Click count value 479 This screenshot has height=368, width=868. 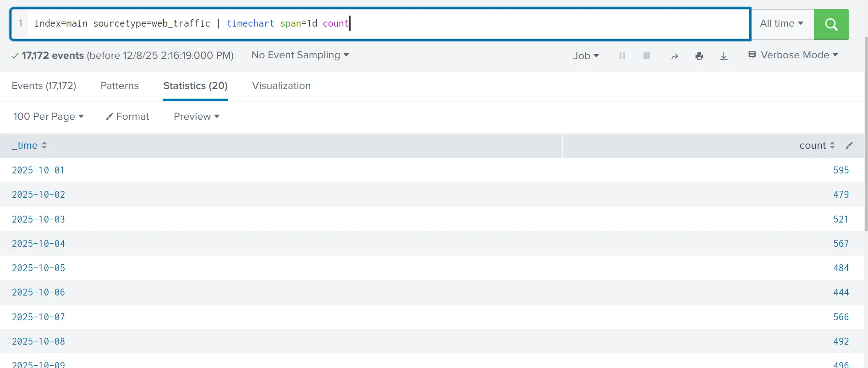[x=841, y=195]
